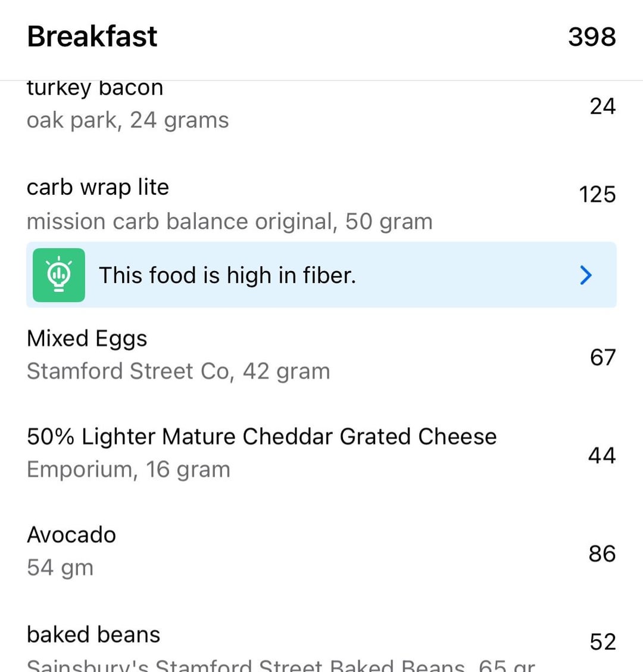This screenshot has width=643, height=672.
Task: Select carb wrap lite's 125 calorie value
Action: click(597, 195)
